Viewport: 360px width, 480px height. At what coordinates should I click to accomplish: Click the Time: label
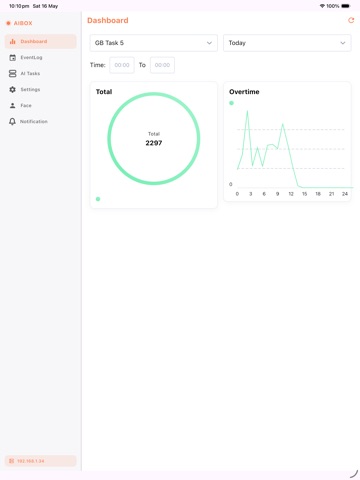pyautogui.click(x=98, y=65)
